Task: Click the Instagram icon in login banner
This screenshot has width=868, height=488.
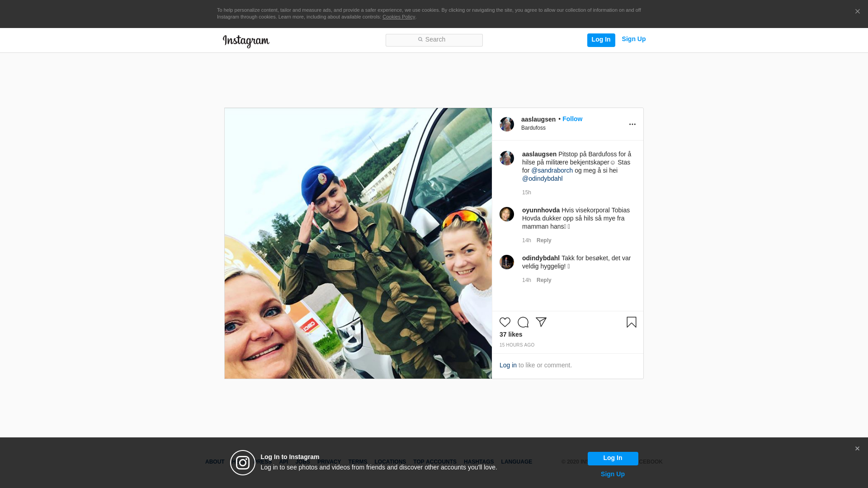Action: click(x=243, y=463)
